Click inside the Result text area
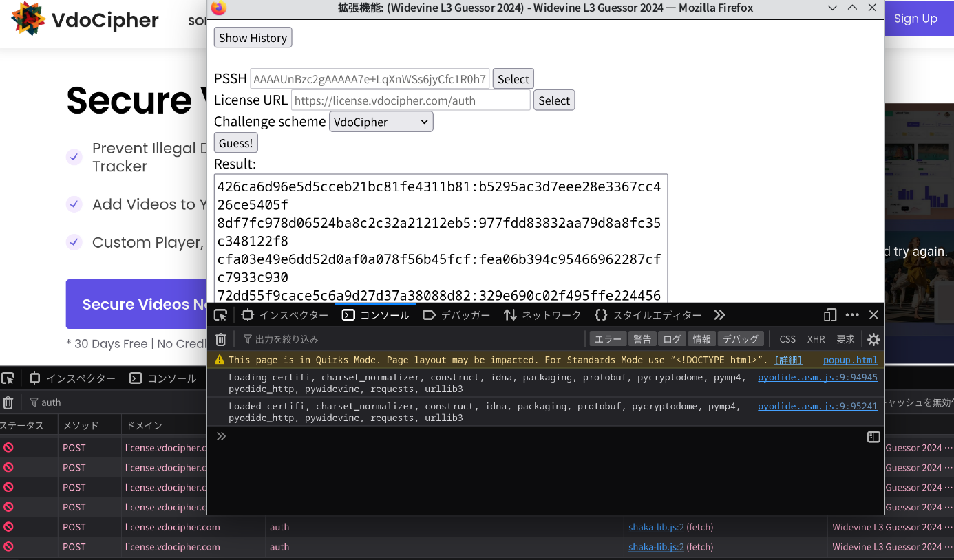Viewport: 954px width, 560px height. tap(441, 238)
